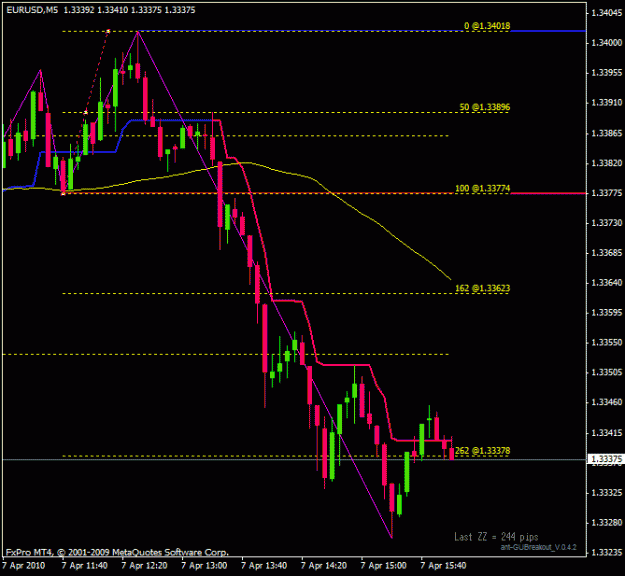
Task: Click price scale value 1.33460
Action: point(607,402)
